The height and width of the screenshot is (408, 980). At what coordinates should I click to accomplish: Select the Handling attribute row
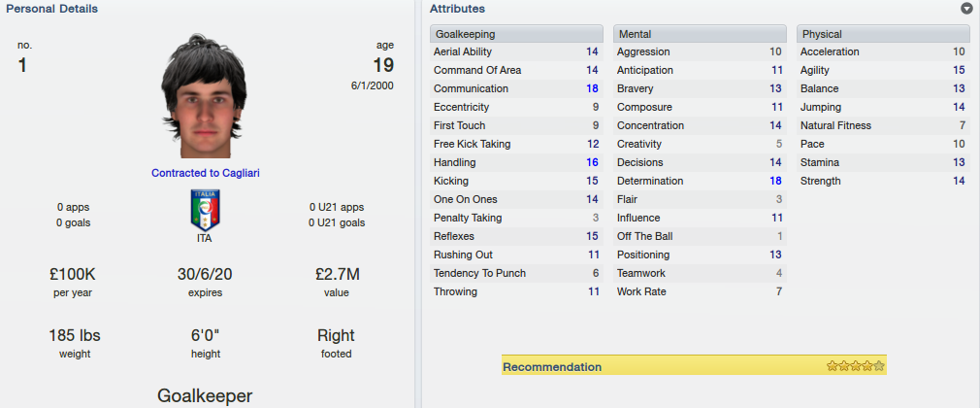pos(516,162)
